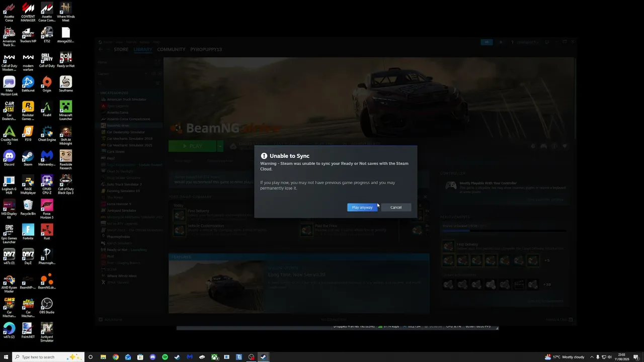The width and height of the screenshot is (644, 362).
Task: Select the Rockstar Games desktop icon
Action: (x=28, y=111)
